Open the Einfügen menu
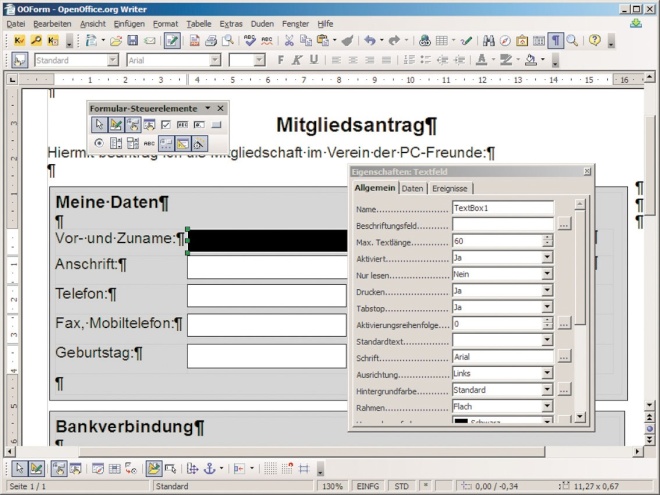Viewport: 660px width, 495px height. (129, 24)
